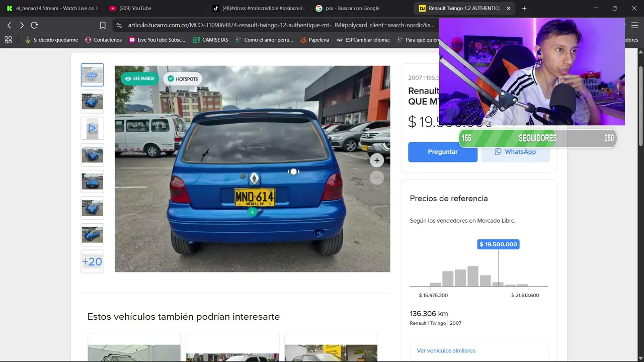Zoom in with the plus button
This screenshot has width=644, height=362.
click(x=377, y=160)
